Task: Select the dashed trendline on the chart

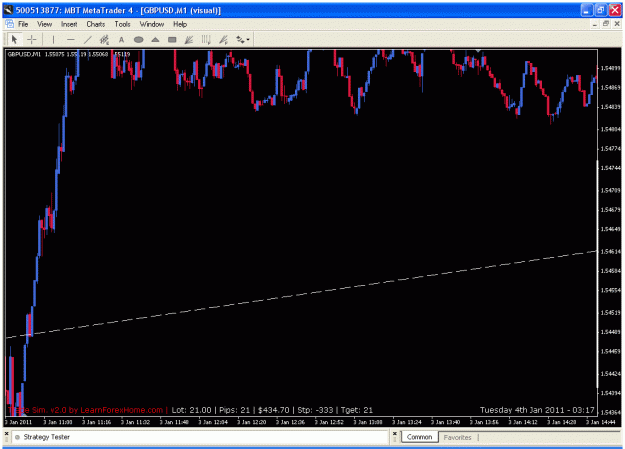Action: click(x=301, y=294)
